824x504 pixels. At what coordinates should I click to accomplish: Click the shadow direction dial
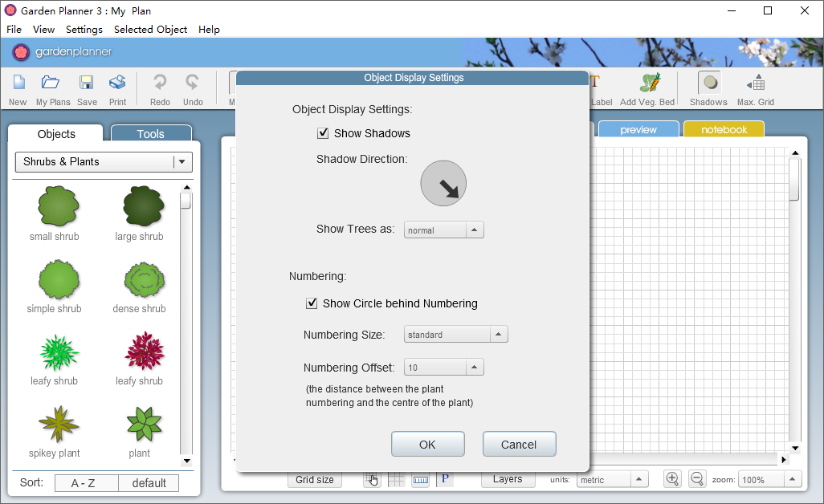coord(443,183)
